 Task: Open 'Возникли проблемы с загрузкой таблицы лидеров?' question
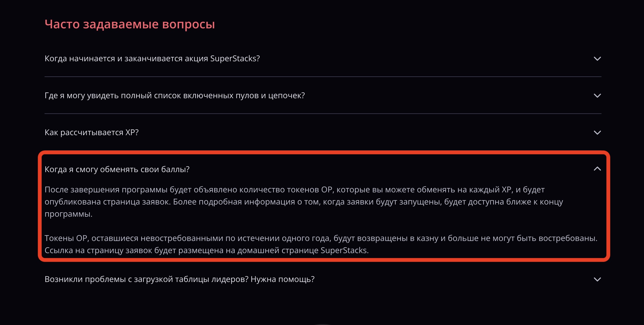179,279
